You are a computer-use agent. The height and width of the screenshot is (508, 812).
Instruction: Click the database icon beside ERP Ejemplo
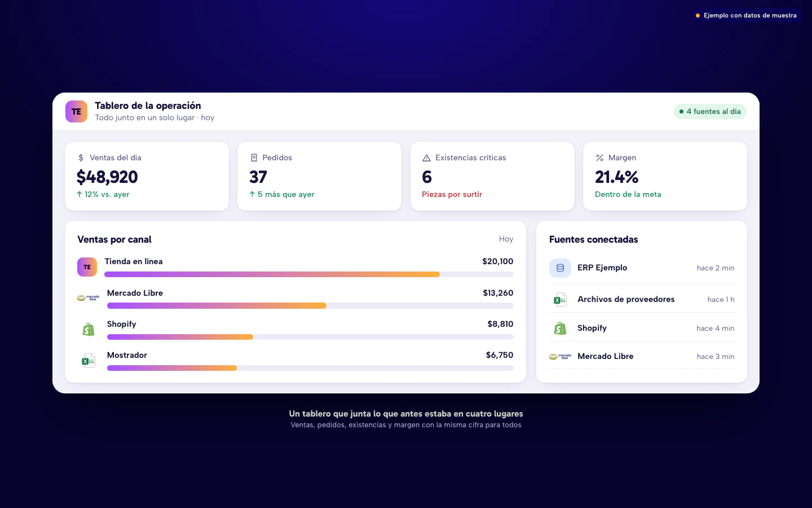point(560,268)
